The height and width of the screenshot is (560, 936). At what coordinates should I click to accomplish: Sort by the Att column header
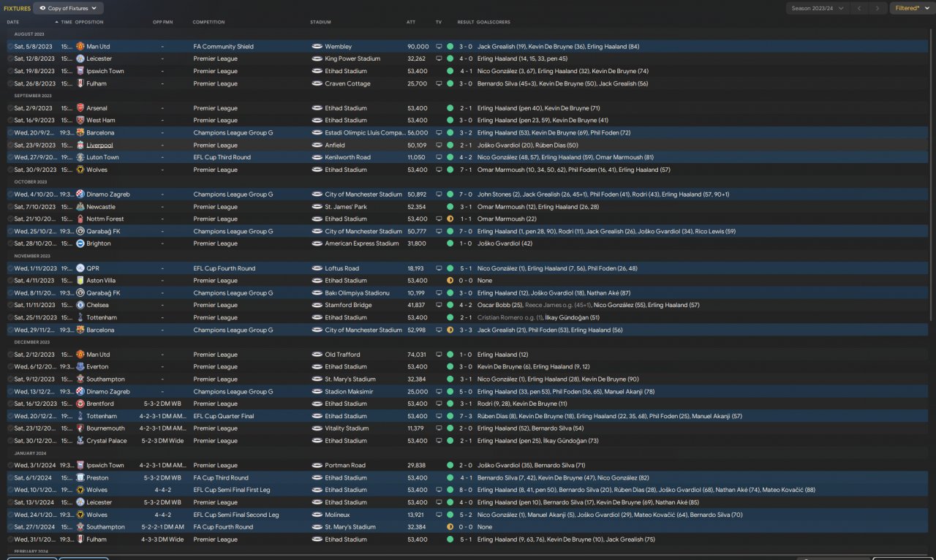point(411,22)
